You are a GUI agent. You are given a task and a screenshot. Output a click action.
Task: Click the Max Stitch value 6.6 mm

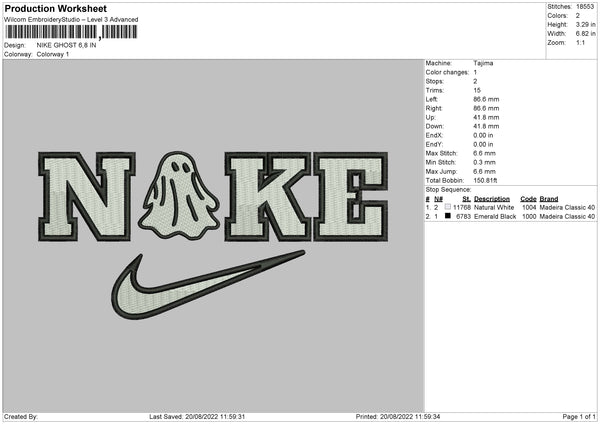(484, 153)
